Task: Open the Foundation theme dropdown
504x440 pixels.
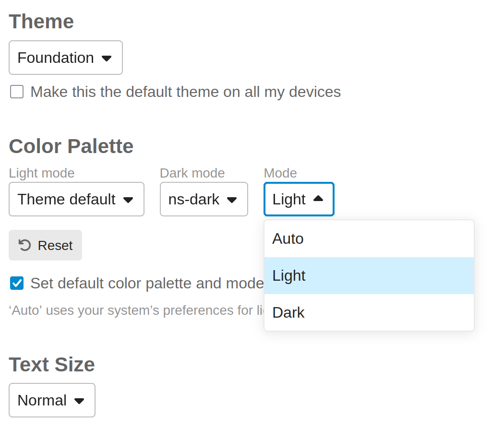Action: click(65, 58)
